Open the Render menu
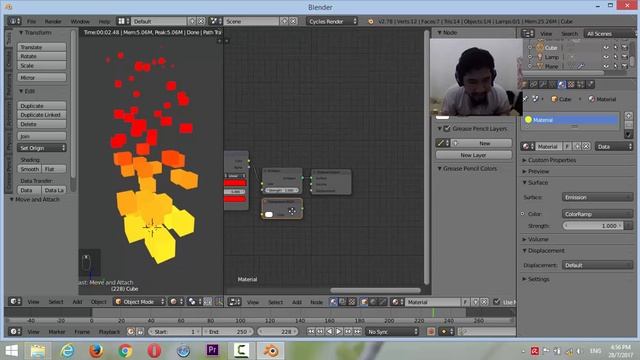The image size is (640, 360). (53, 21)
